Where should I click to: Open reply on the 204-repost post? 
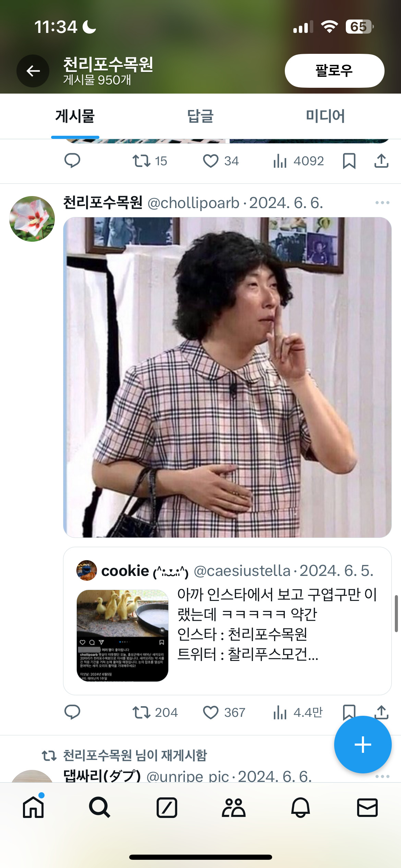pos(72,712)
